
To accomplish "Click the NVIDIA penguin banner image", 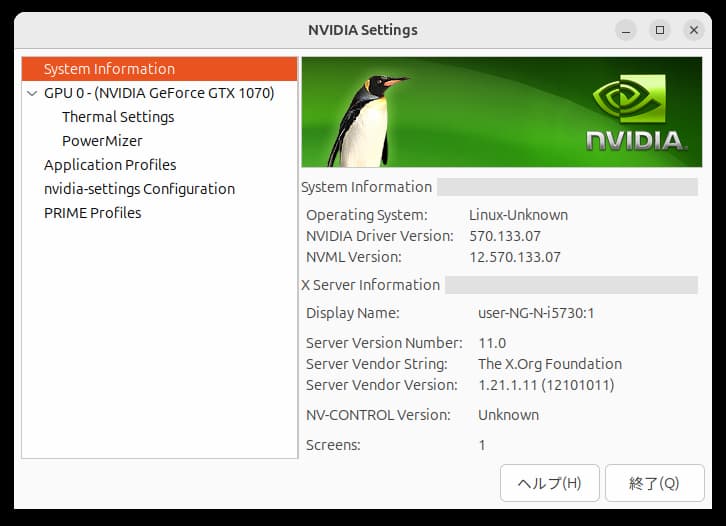I will (501, 112).
